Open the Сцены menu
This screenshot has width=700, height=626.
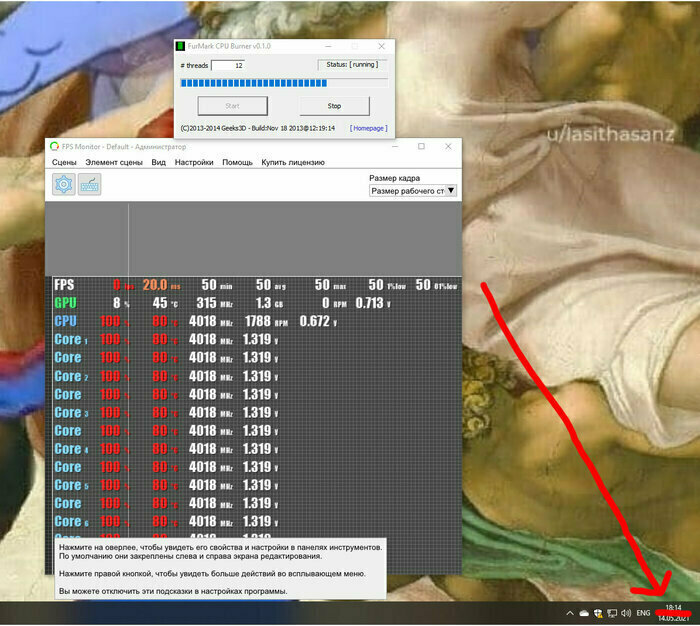[x=64, y=163]
